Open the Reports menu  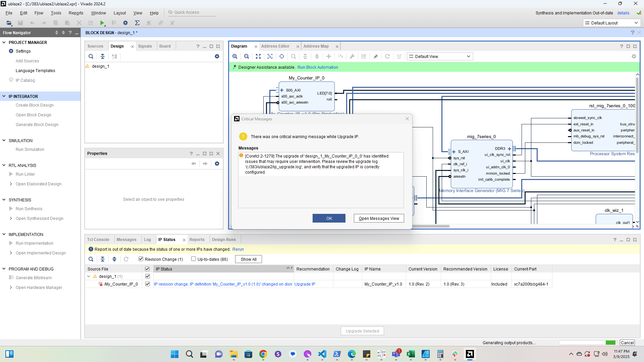76,13
